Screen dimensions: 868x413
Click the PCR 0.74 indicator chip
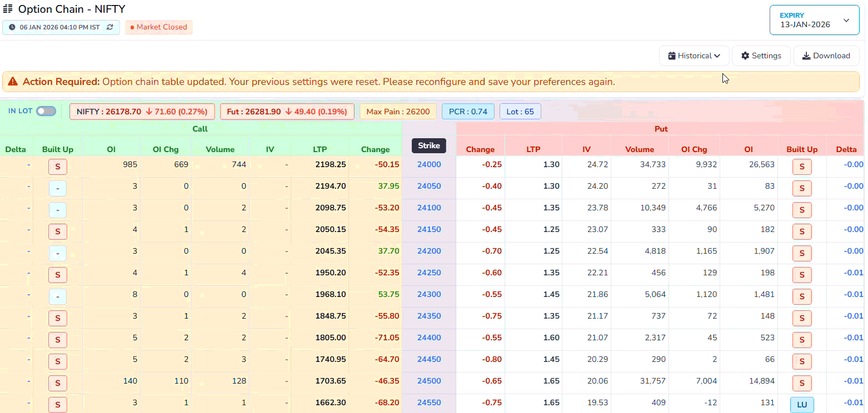[x=468, y=111]
